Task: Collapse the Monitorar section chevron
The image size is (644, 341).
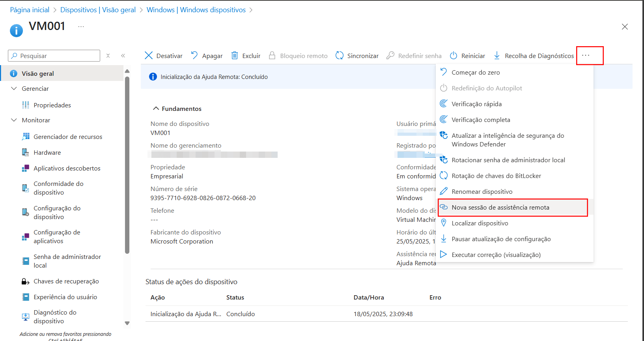Action: [x=14, y=120]
